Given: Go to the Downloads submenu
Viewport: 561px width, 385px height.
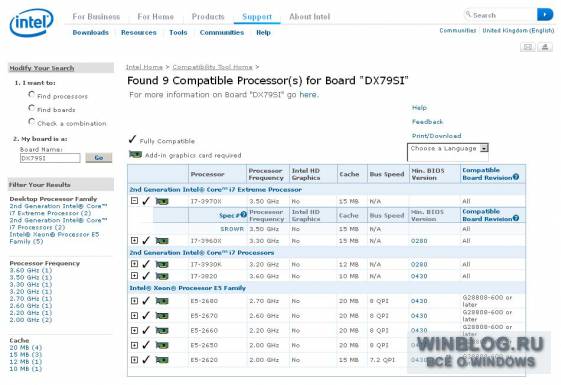Looking at the screenshot, I should click(91, 33).
